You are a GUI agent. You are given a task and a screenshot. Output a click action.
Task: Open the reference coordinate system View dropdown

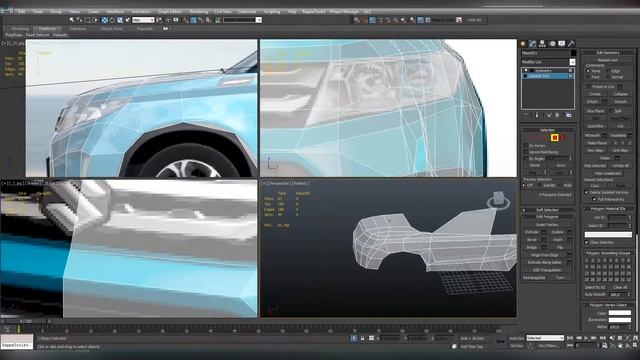coord(143,20)
